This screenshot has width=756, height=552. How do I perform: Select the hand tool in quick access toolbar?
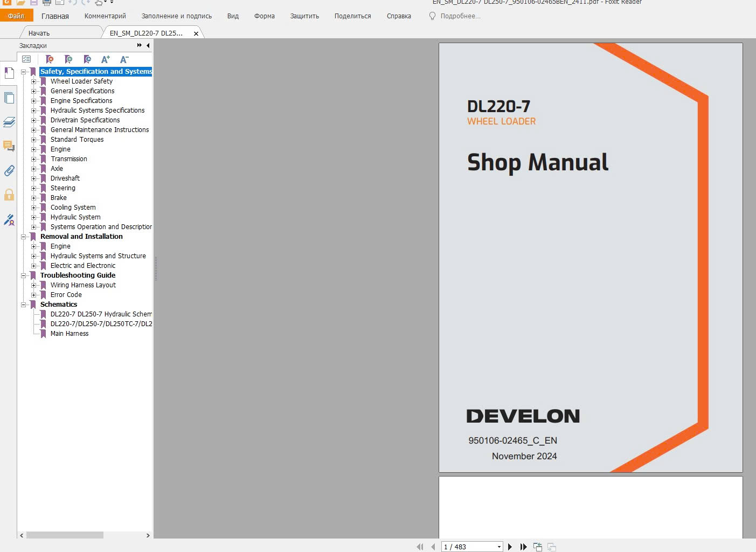[99, 2]
